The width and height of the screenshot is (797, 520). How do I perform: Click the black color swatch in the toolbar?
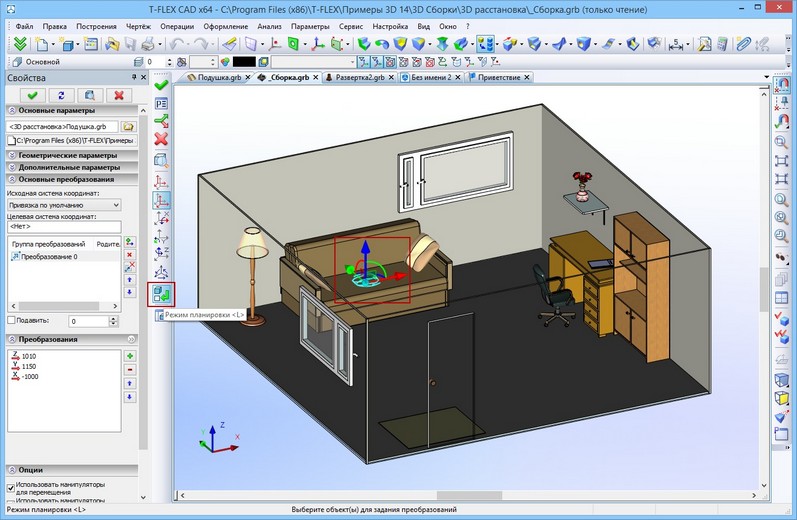click(x=244, y=62)
